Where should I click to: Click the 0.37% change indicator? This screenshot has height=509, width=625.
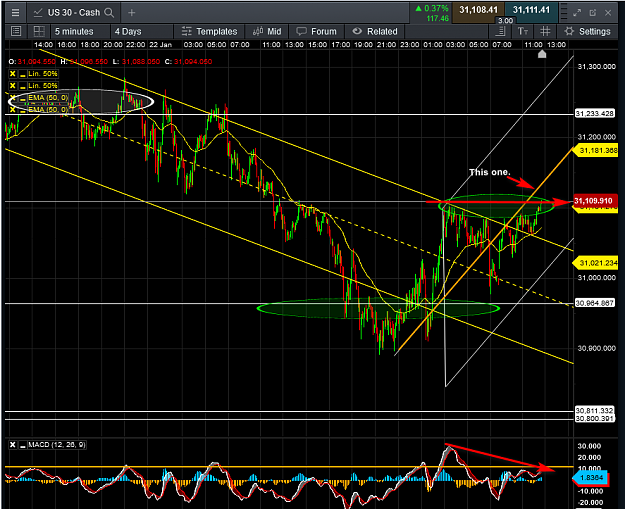click(432, 8)
